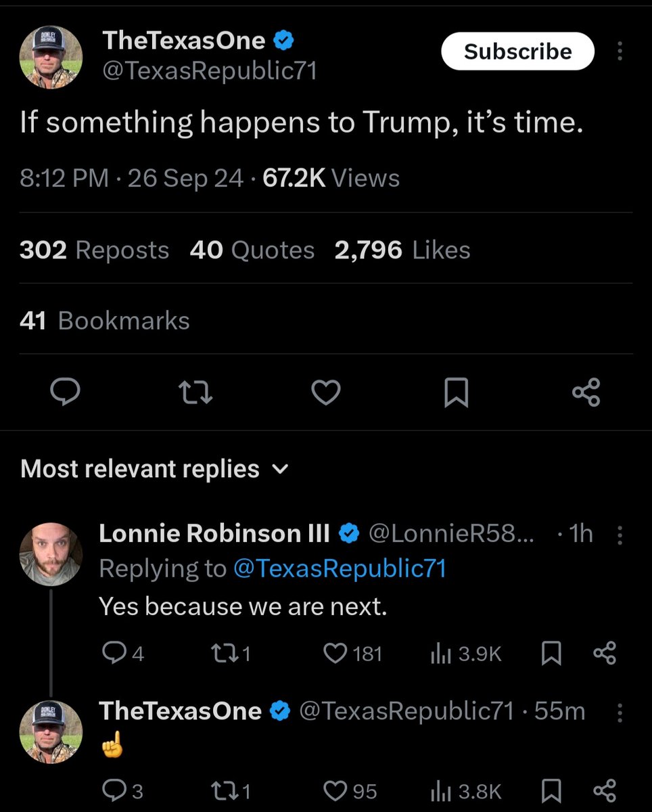Repost the main post
This screenshot has height=812, width=652.
(195, 392)
